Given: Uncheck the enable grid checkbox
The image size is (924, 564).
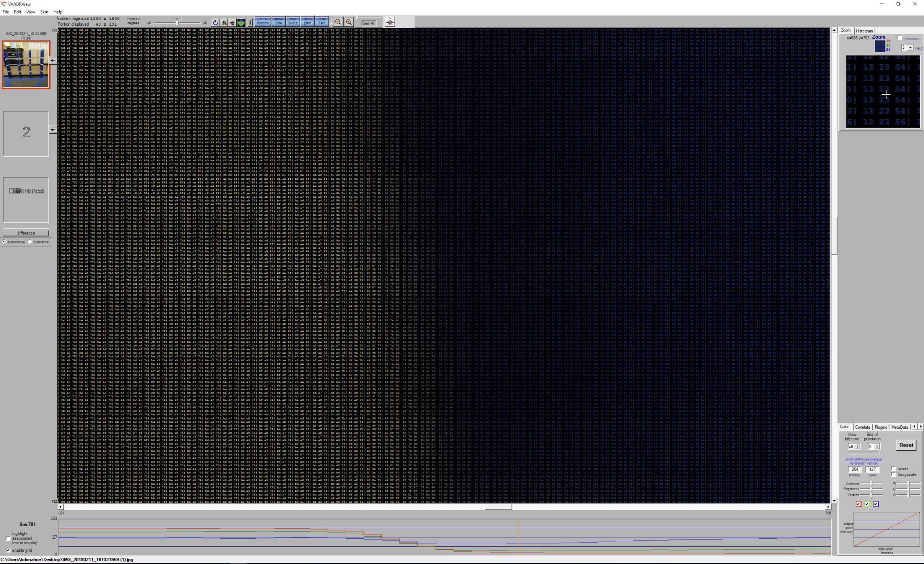Looking at the screenshot, I should click(8, 550).
